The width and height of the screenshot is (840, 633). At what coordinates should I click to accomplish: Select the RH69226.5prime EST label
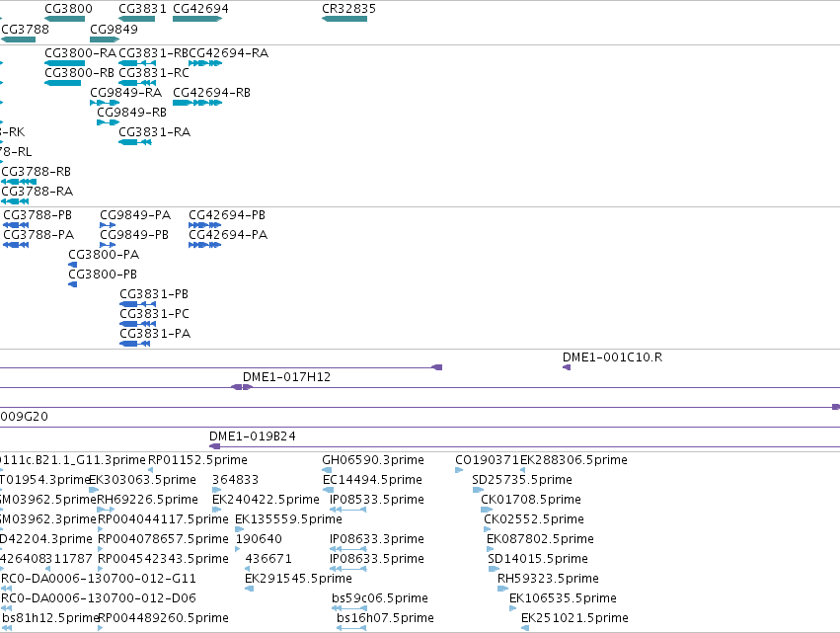pos(147,500)
